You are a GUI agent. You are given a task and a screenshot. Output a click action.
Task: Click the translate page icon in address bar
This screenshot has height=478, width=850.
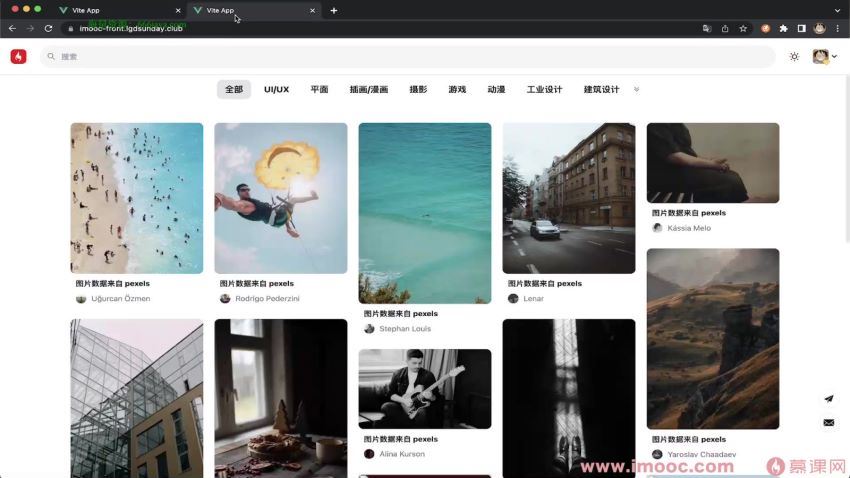pos(707,28)
